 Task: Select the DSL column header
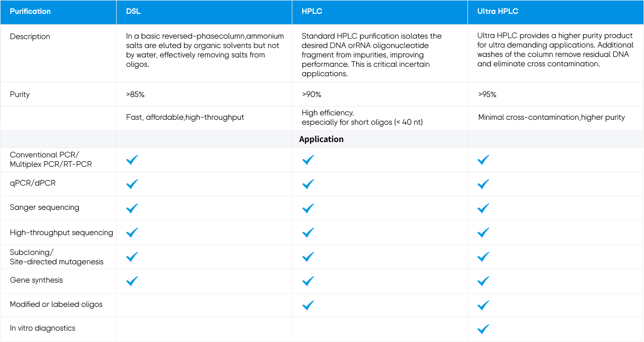[x=134, y=11]
